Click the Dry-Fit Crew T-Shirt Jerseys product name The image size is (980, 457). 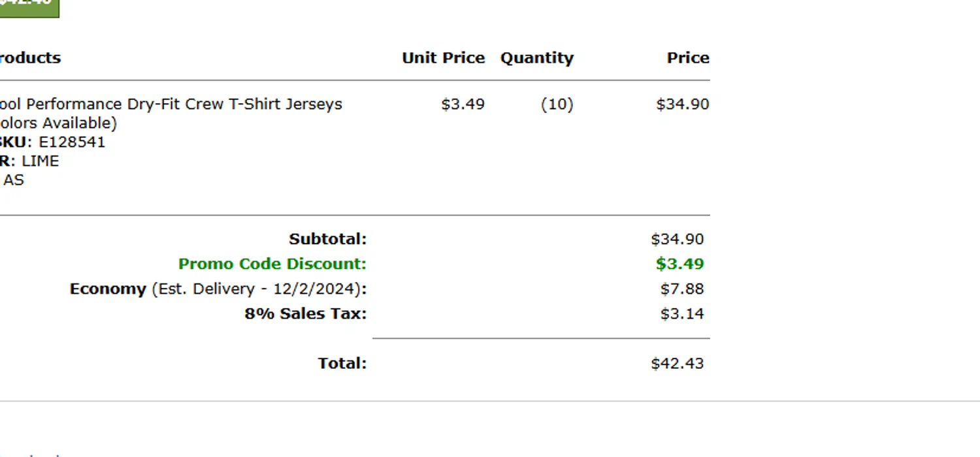(x=170, y=104)
